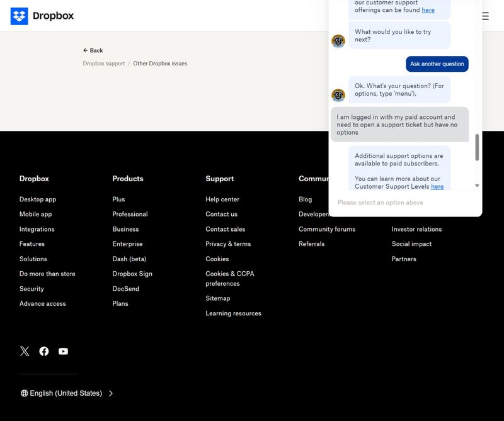Click the chatbot avatar beside 'What's your question'
504x421 pixels.
click(338, 95)
